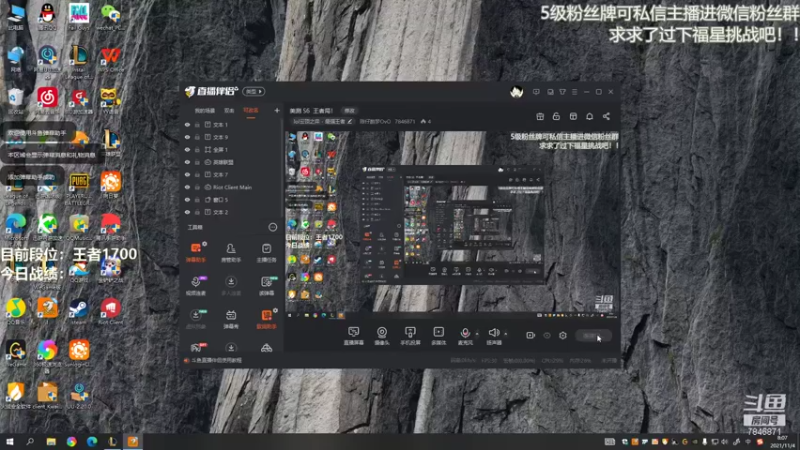Open the notification bell icon
The width and height of the screenshot is (800, 450).
coord(589,116)
